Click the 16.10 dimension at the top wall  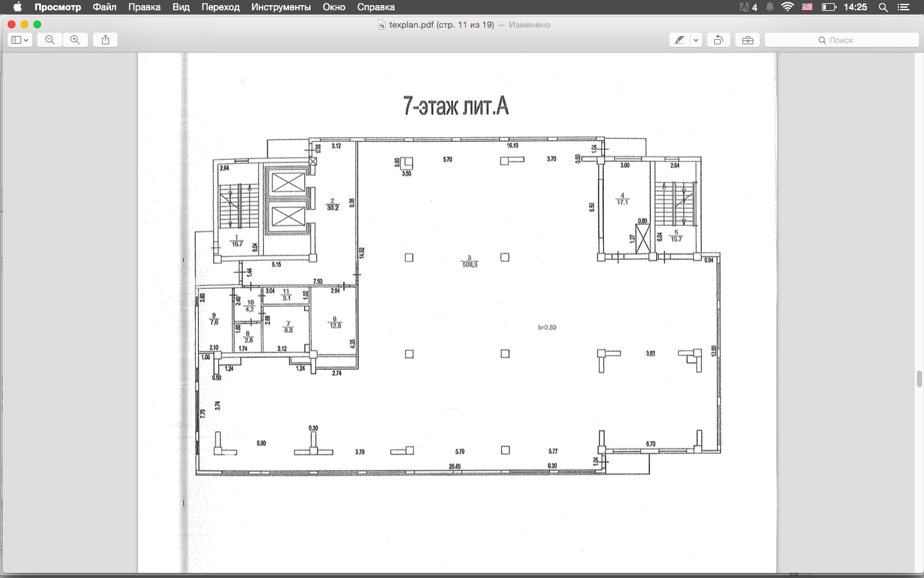pos(513,146)
